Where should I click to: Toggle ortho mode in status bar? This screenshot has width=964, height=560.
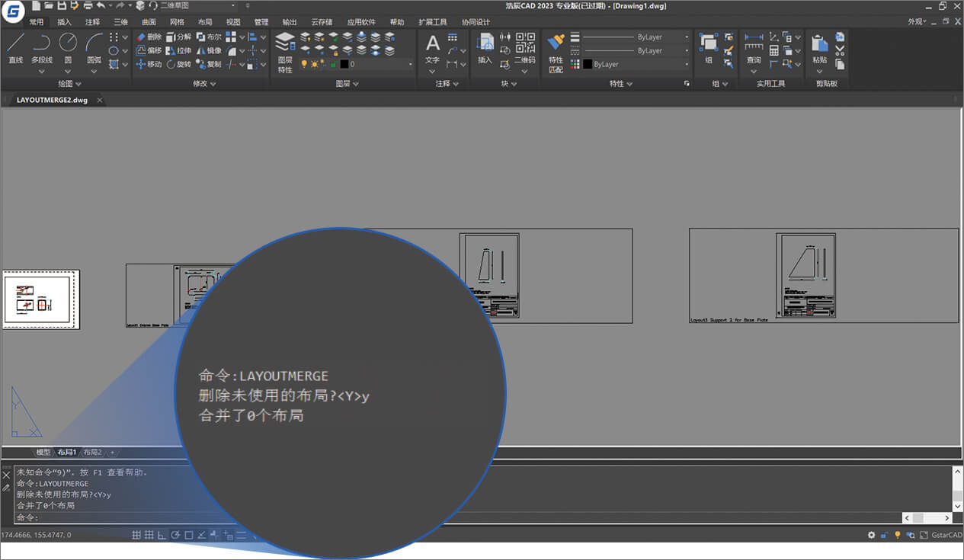[x=162, y=536]
